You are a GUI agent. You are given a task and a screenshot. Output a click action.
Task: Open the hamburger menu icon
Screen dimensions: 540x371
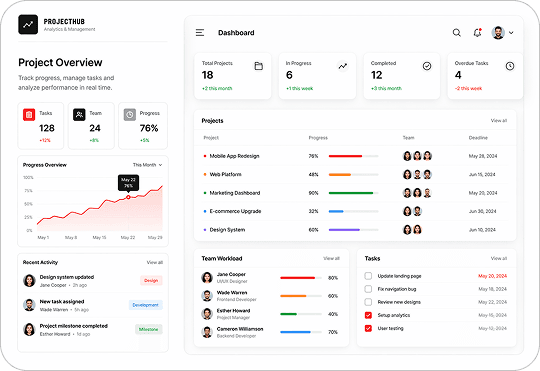click(x=200, y=33)
